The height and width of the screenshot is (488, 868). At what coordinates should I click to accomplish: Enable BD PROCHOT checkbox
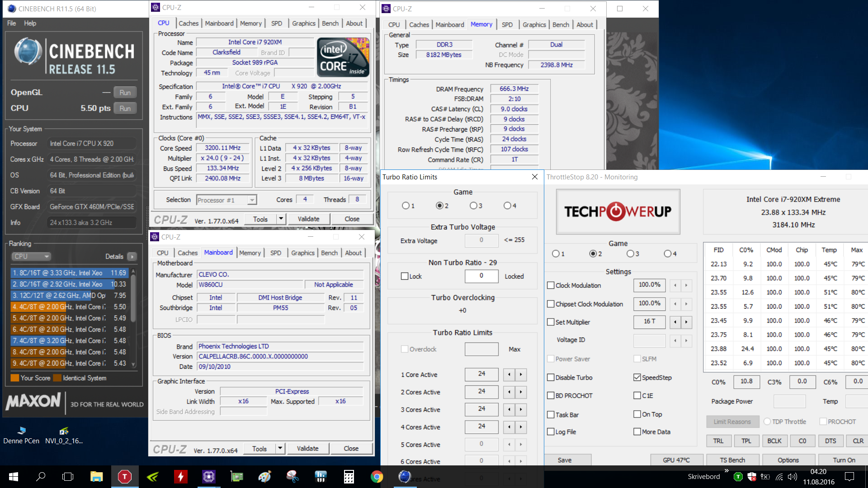tap(551, 396)
